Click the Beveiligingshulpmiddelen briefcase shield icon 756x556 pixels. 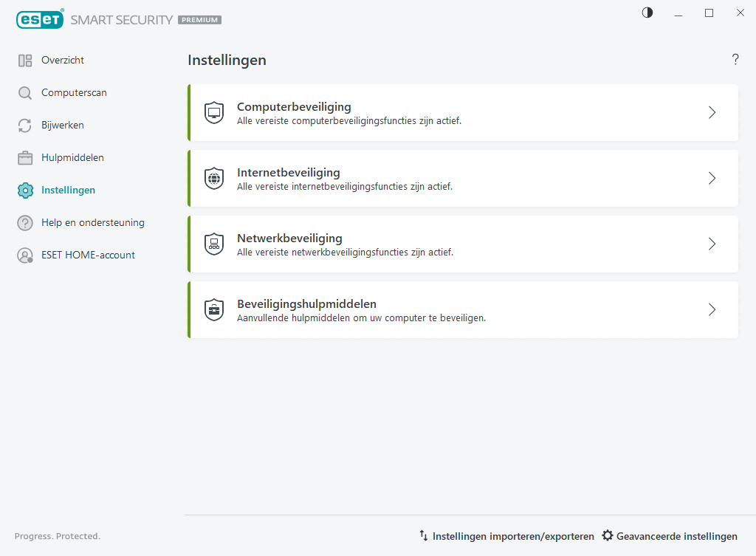(x=213, y=309)
